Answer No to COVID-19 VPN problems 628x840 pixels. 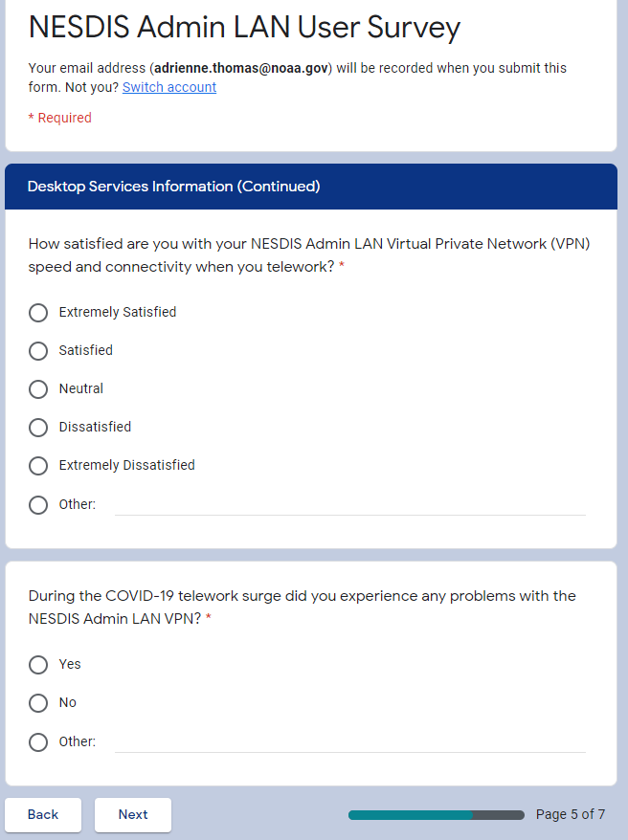38,703
